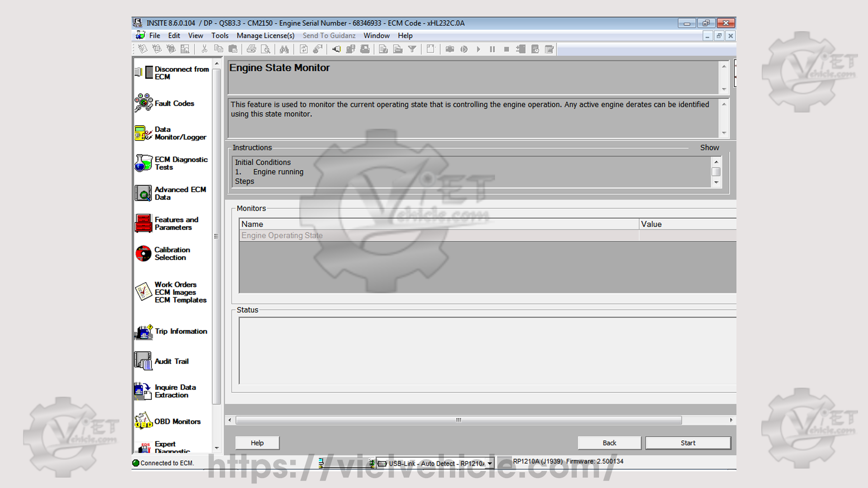Click the Cut scissors toolbar icon
The height and width of the screenshot is (488, 868).
pos(204,49)
